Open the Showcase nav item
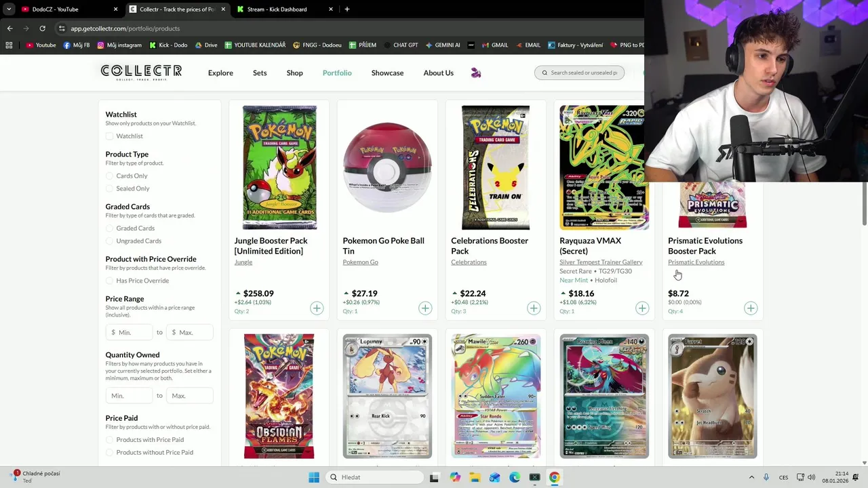Image resolution: width=868 pixels, height=488 pixels. (387, 73)
